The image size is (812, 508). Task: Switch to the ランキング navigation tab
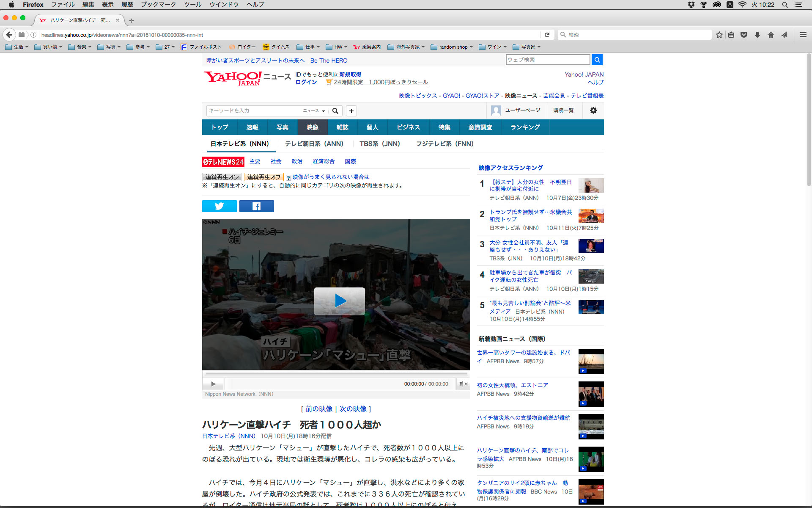tap(525, 127)
